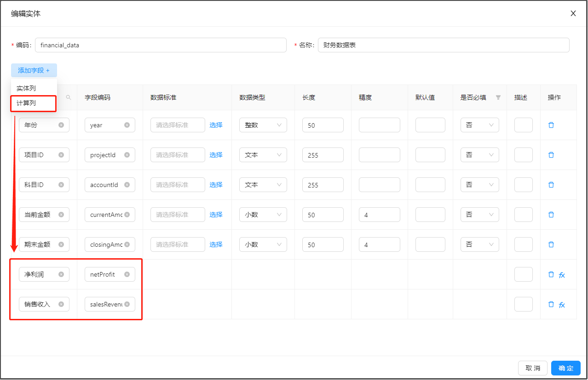
Task: Open 数据类型 dropdown for 年份 row
Action: [263, 125]
